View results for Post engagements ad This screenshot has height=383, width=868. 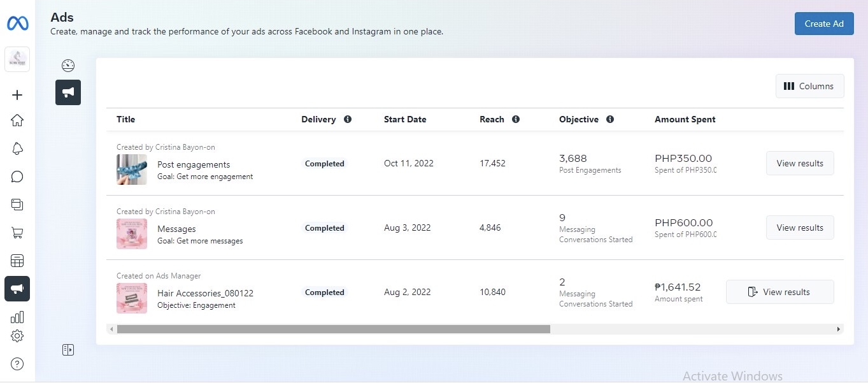tap(799, 163)
